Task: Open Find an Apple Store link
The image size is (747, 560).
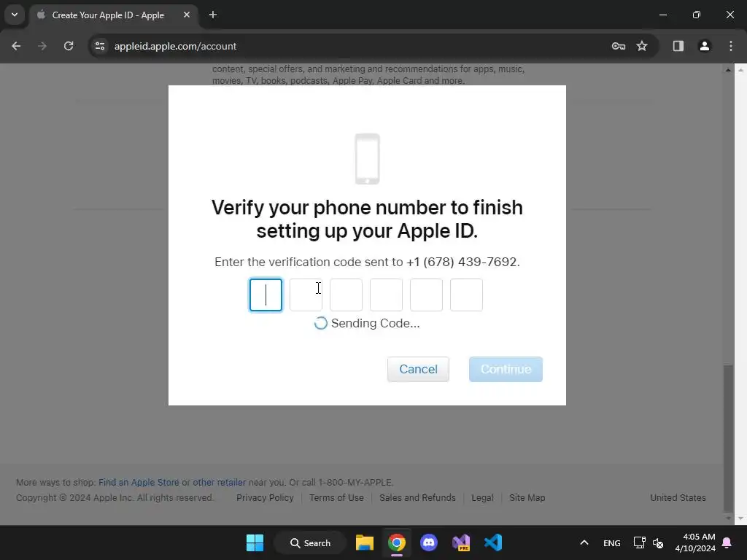Action: (x=139, y=483)
